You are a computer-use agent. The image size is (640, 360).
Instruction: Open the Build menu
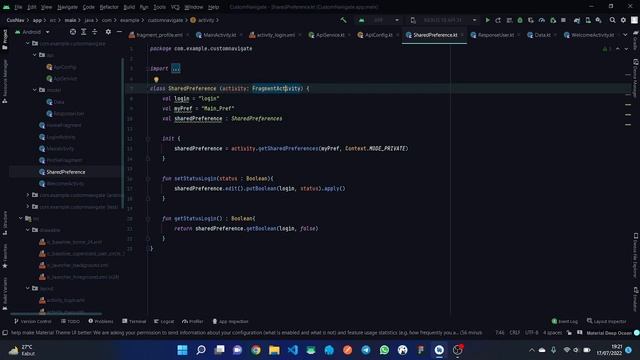tap(129, 7)
